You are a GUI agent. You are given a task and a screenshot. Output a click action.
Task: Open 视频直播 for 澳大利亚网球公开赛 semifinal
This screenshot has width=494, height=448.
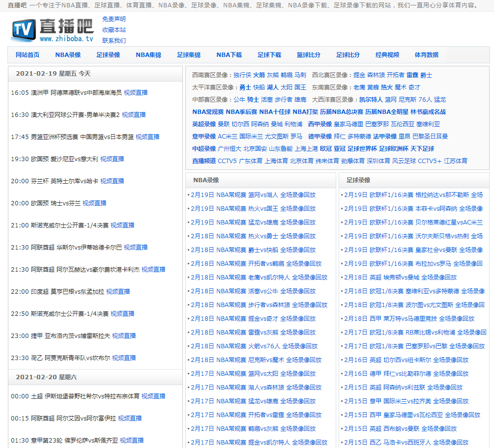(x=134, y=114)
